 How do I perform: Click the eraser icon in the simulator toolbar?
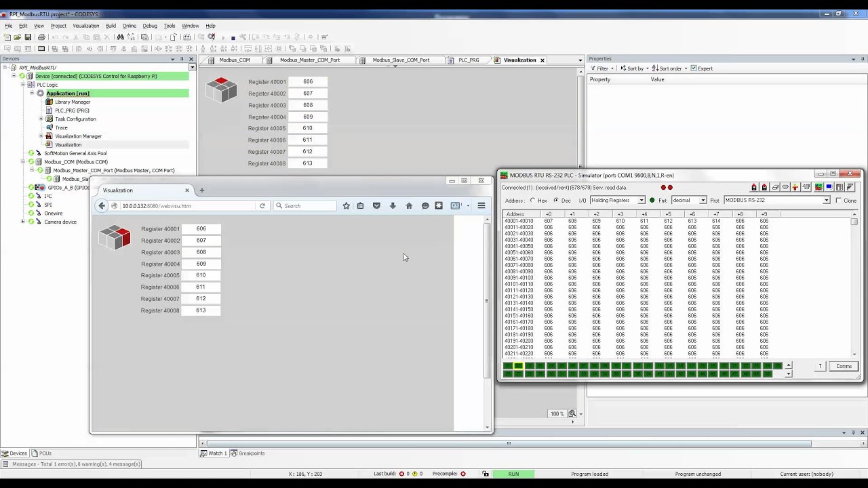pyautogui.click(x=775, y=187)
